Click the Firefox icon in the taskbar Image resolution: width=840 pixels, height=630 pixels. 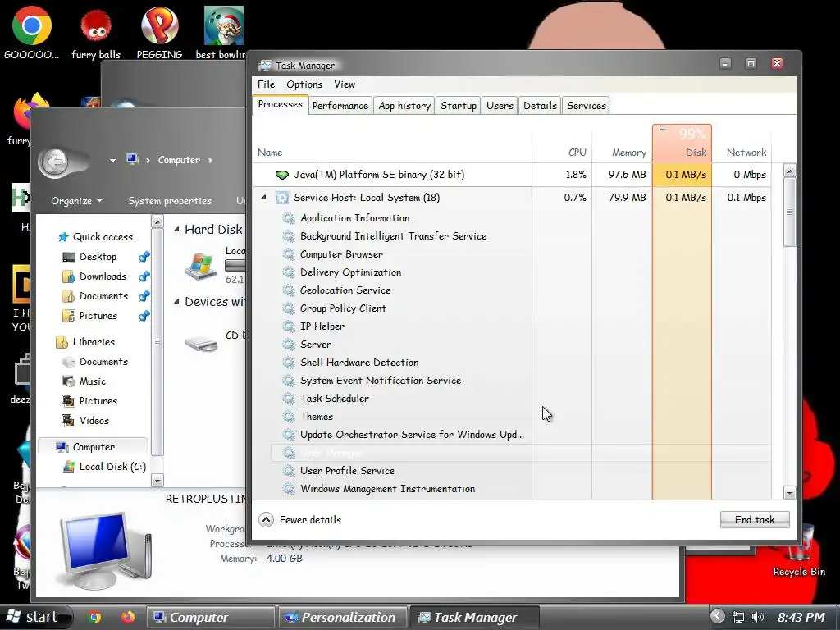[x=127, y=617]
